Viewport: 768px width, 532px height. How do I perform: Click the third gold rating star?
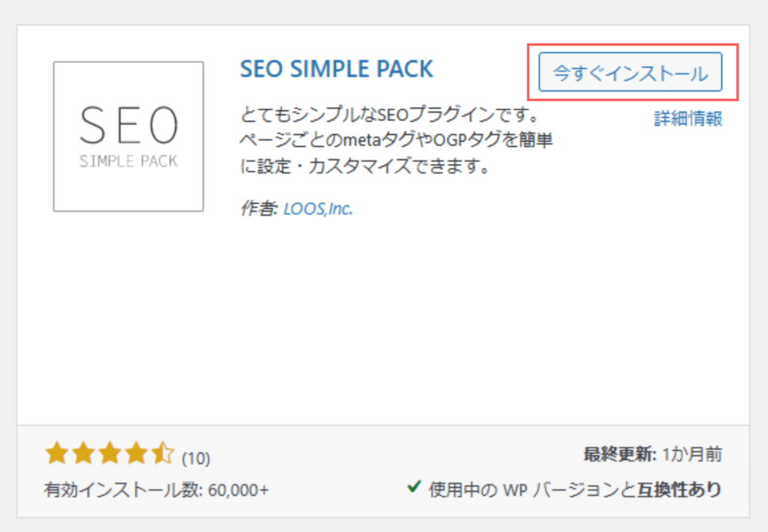click(109, 453)
